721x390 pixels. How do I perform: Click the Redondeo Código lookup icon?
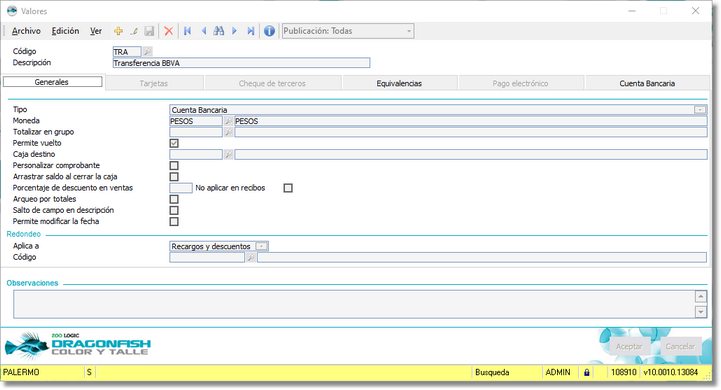(x=251, y=258)
